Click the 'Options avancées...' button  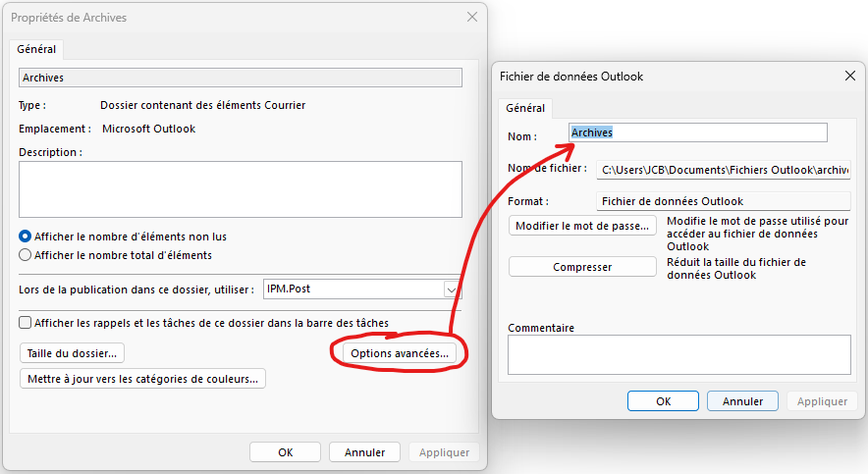pyautogui.click(x=401, y=352)
